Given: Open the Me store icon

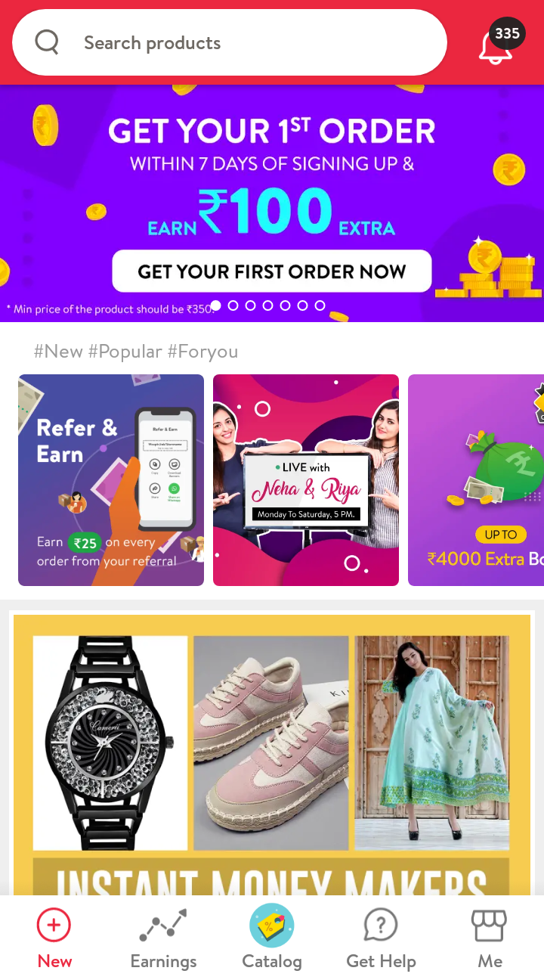Looking at the screenshot, I should pyautogui.click(x=490, y=926).
